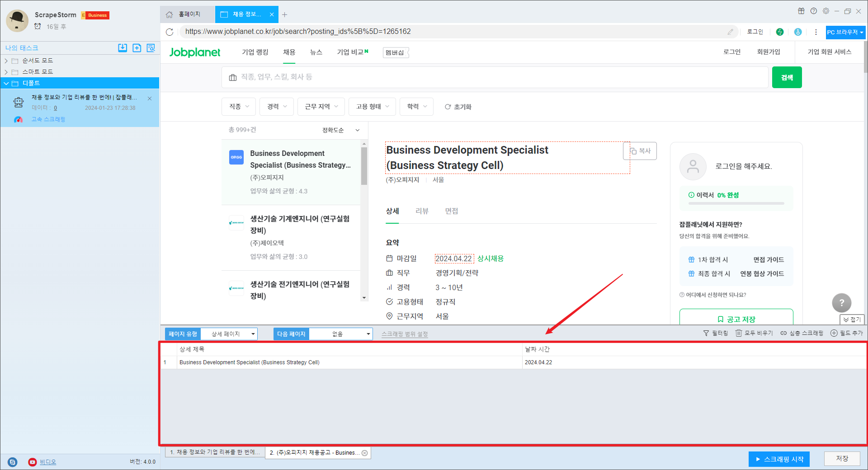Image resolution: width=868 pixels, height=470 pixels.
Task: Click 심층 스크래핑 link icon
Action: [784, 333]
